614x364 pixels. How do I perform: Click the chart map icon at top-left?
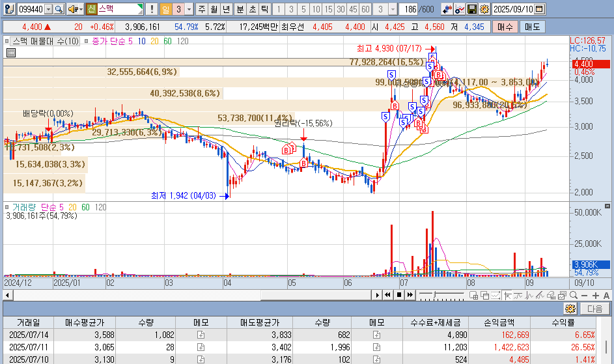pyautogui.click(x=9, y=9)
